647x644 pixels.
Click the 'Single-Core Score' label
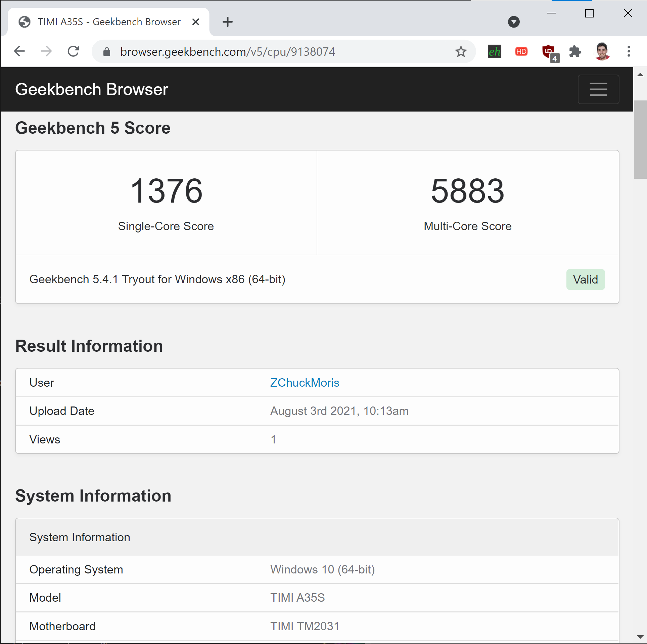(166, 226)
